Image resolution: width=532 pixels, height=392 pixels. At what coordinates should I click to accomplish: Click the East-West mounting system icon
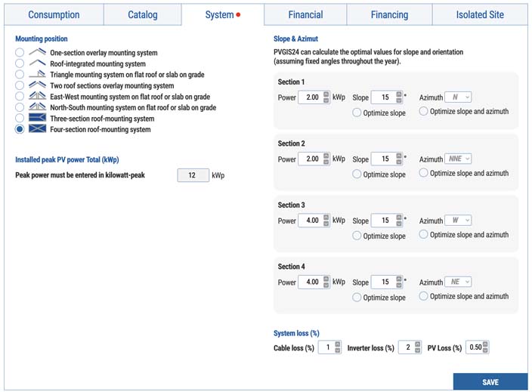point(37,97)
